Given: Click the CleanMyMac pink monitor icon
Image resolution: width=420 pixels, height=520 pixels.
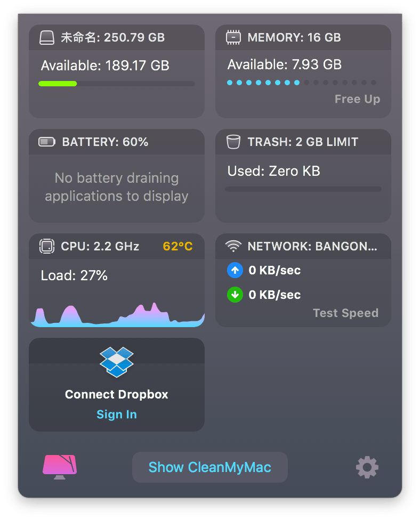Looking at the screenshot, I should click(x=60, y=467).
